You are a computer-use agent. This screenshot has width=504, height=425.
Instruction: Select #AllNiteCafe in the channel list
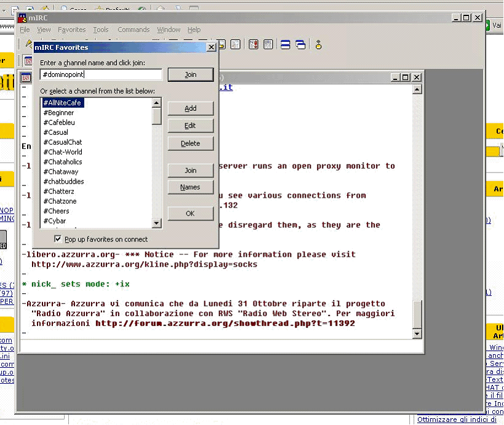(x=62, y=103)
